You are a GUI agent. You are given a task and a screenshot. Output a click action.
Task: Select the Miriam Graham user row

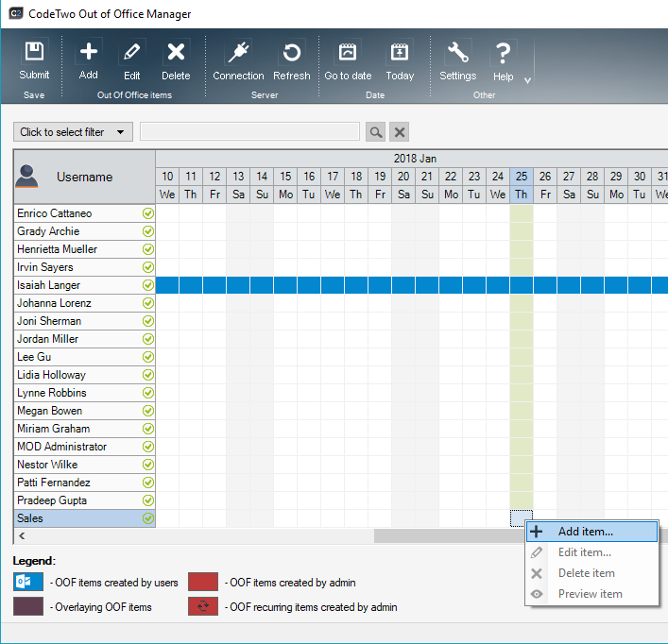tap(85, 429)
